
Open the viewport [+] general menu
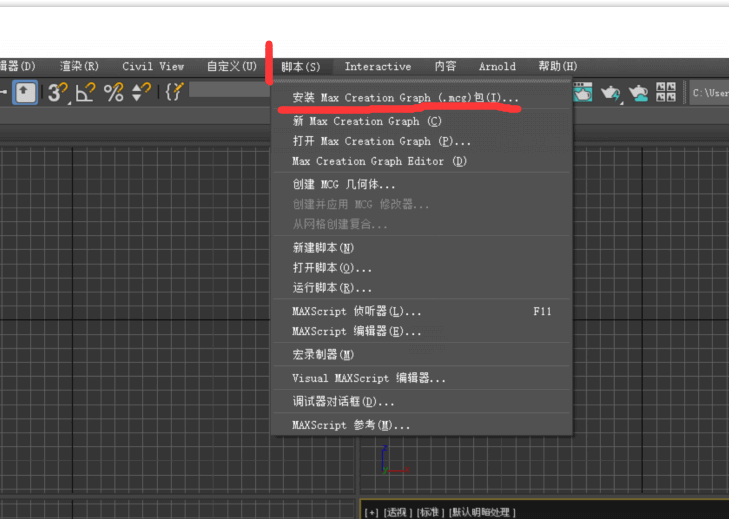click(x=372, y=512)
